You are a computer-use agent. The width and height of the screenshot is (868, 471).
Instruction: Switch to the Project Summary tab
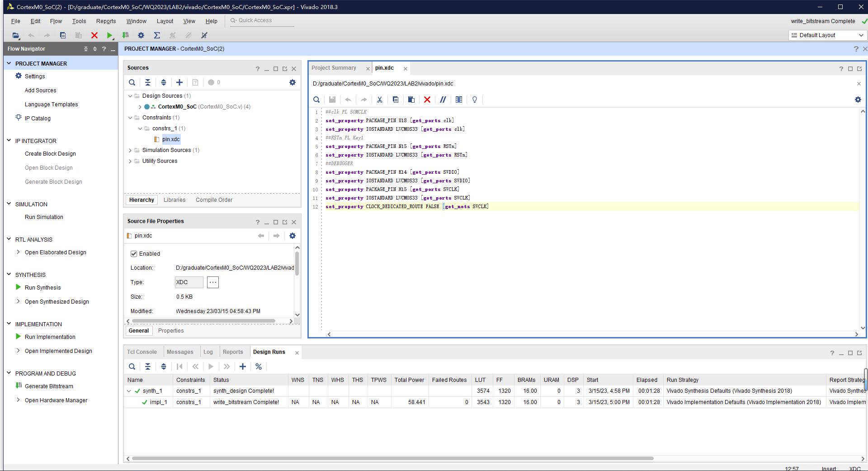pyautogui.click(x=334, y=68)
